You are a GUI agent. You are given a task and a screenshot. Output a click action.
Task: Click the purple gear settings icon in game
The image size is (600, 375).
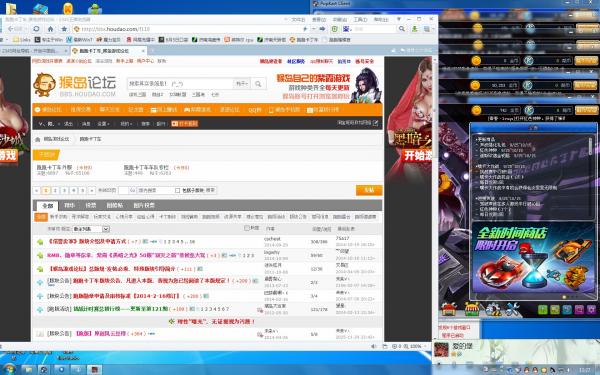coord(592,309)
